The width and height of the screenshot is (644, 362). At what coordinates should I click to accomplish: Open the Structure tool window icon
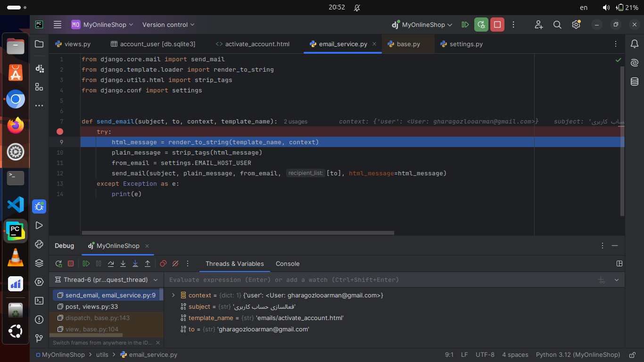[x=39, y=87]
